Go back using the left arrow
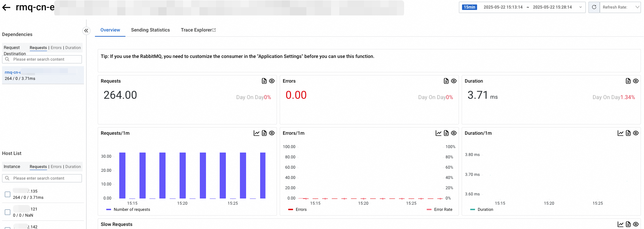Viewport: 644px width, 229px height. pos(6,8)
